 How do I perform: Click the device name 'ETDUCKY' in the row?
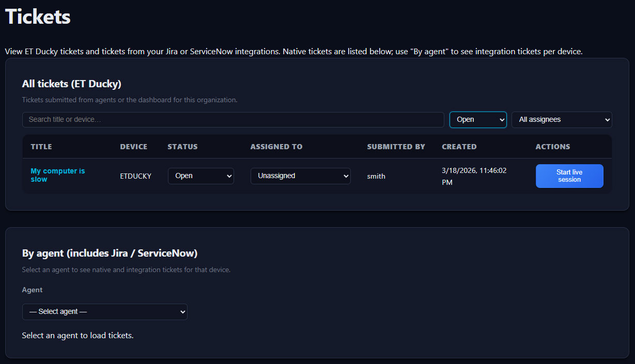pos(135,176)
